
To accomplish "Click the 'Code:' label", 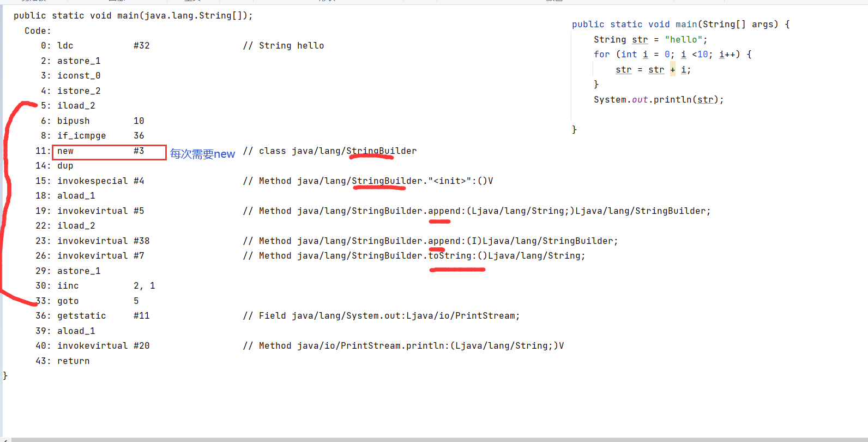I will (x=38, y=31).
